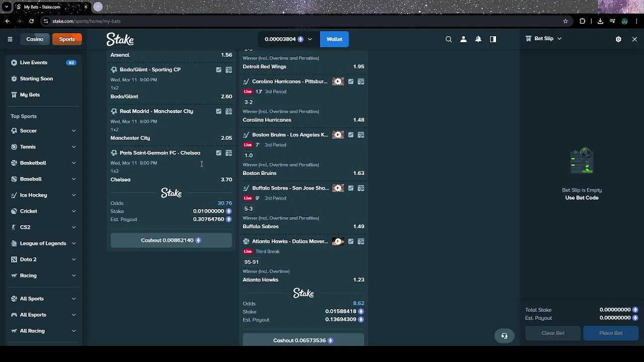Open the live support headset button
The height and width of the screenshot is (362, 644).
pyautogui.click(x=504, y=336)
